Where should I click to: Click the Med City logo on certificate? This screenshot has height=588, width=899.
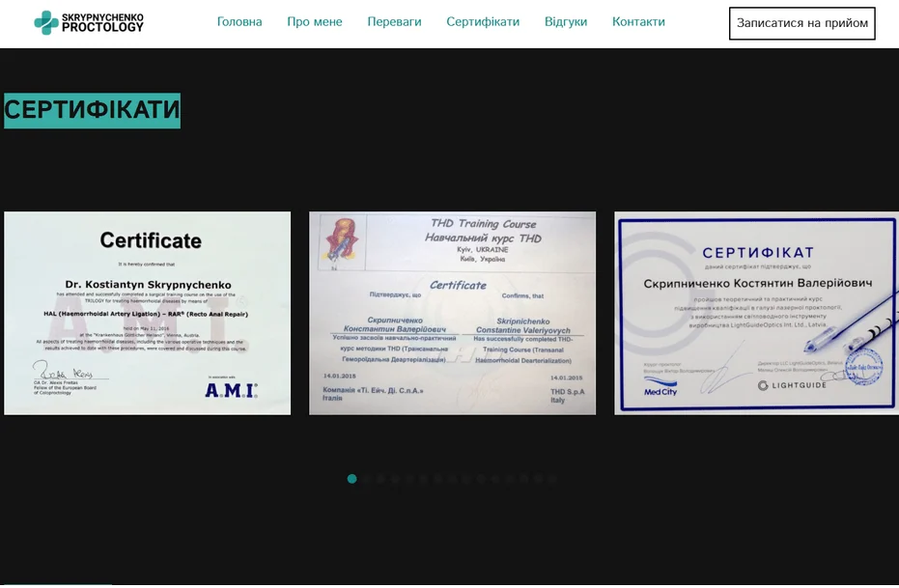(660, 388)
